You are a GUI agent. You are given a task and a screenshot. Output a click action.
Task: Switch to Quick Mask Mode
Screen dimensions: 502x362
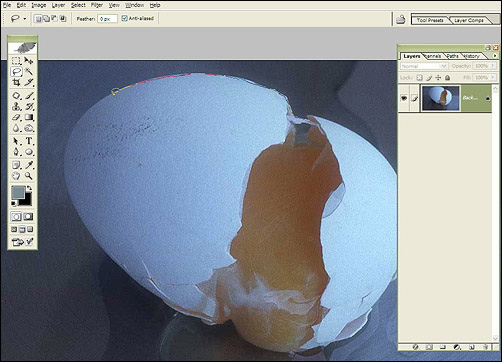click(29, 217)
